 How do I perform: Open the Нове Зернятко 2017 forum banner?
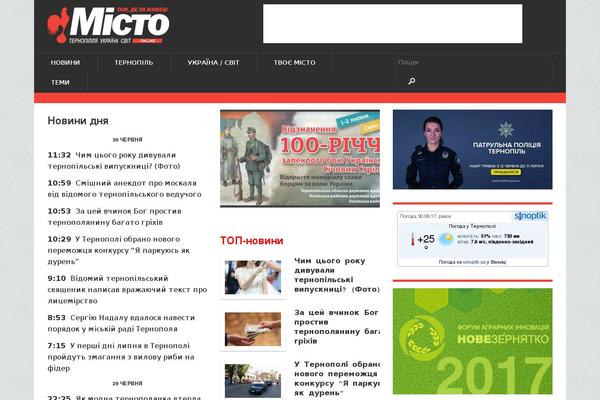[473, 341]
